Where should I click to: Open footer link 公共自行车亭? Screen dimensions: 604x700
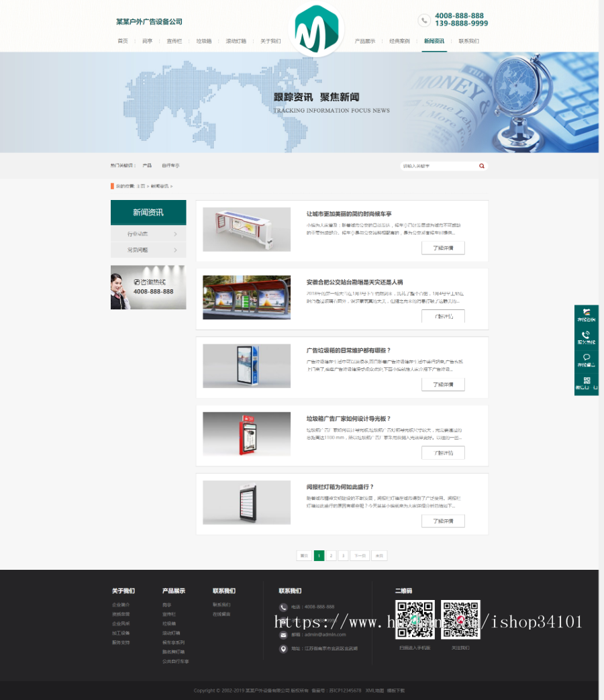tap(176, 662)
